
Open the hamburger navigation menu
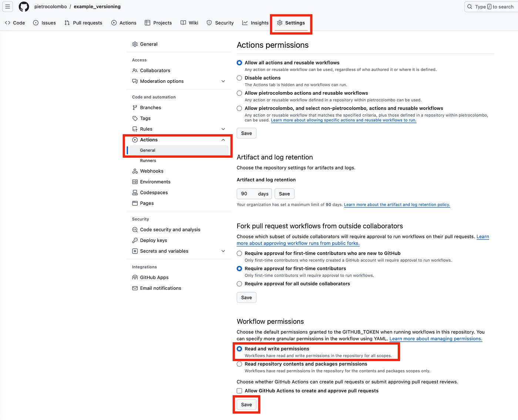(x=7, y=7)
